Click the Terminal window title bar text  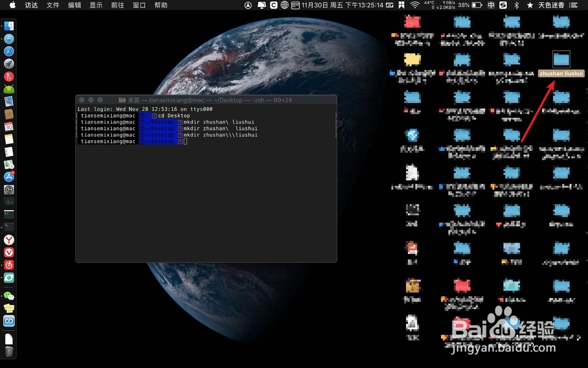point(210,100)
